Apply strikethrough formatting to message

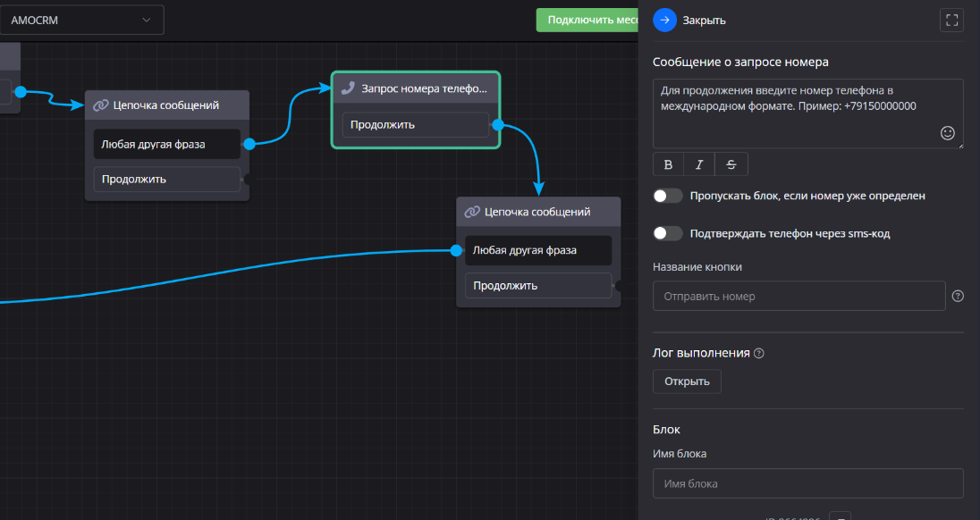[731, 164]
